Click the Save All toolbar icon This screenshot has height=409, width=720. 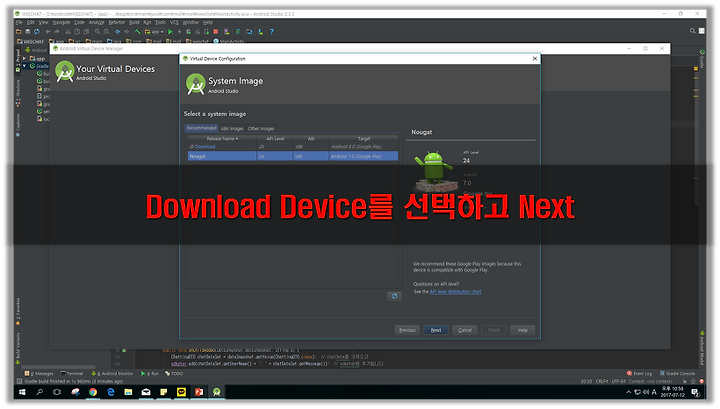click(x=28, y=32)
